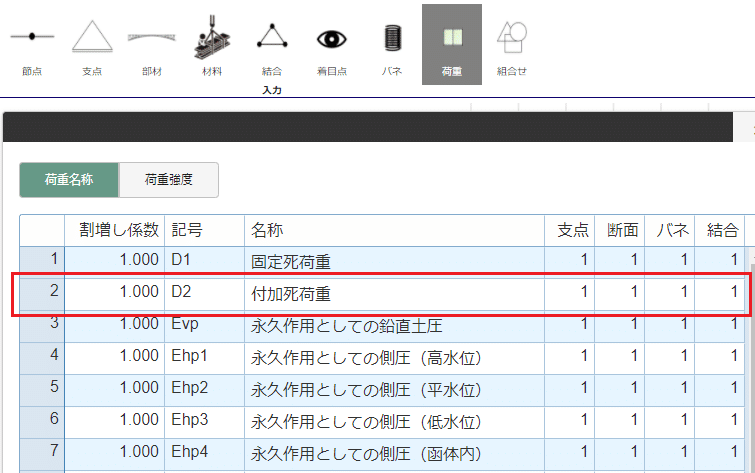Click the 断面 column header
The image size is (755, 473).
pyautogui.click(x=620, y=230)
